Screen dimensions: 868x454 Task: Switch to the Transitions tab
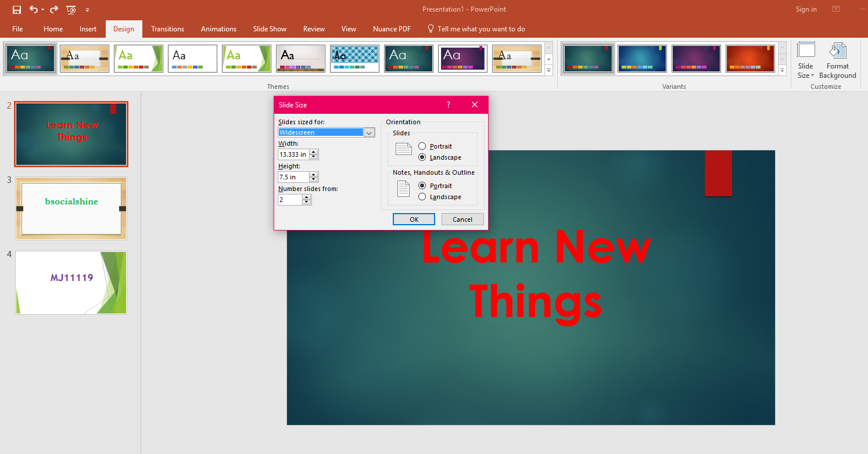[x=167, y=28]
